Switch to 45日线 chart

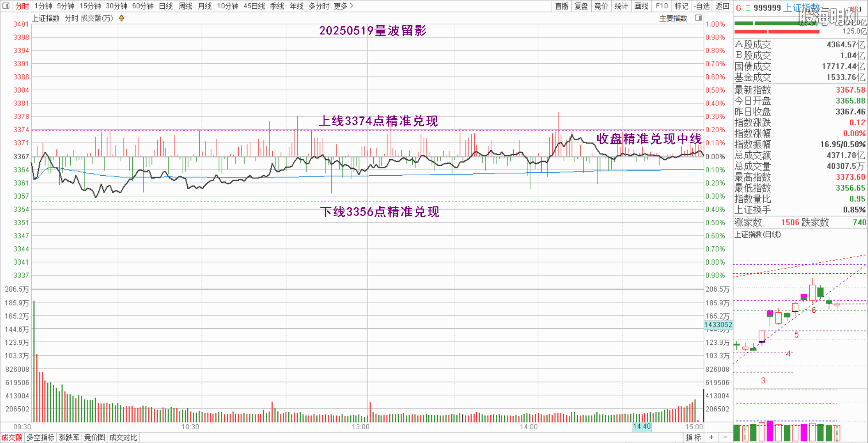pyautogui.click(x=254, y=6)
